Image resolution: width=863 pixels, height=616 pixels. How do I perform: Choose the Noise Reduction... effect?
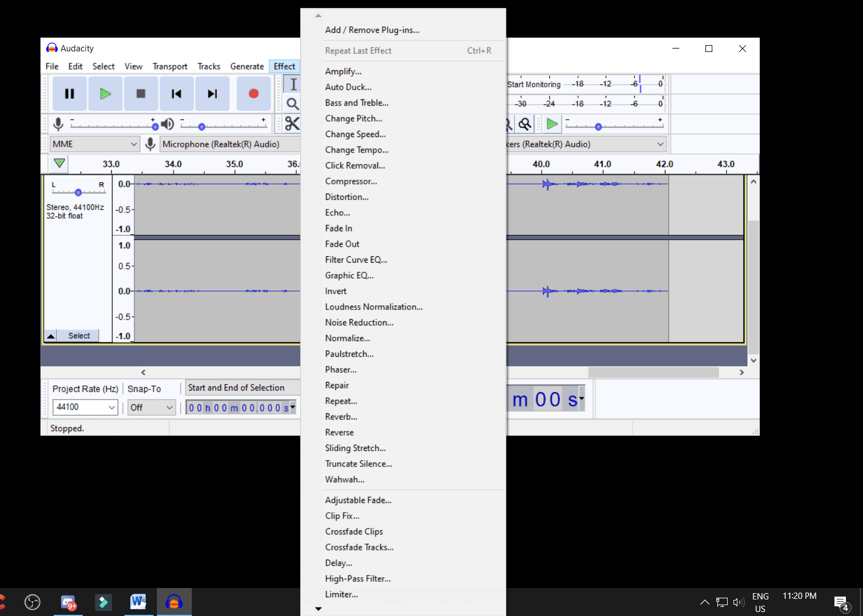pos(403,323)
